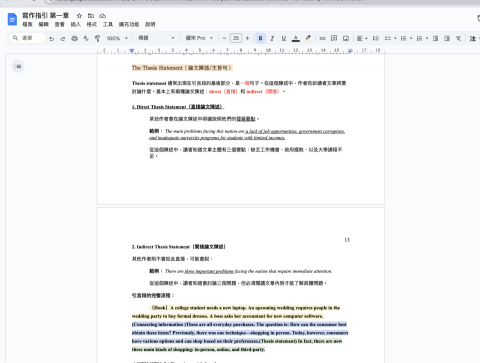Screen dimensions: 480x363
Task: Open the input tools button
Action: click(x=473, y=38)
